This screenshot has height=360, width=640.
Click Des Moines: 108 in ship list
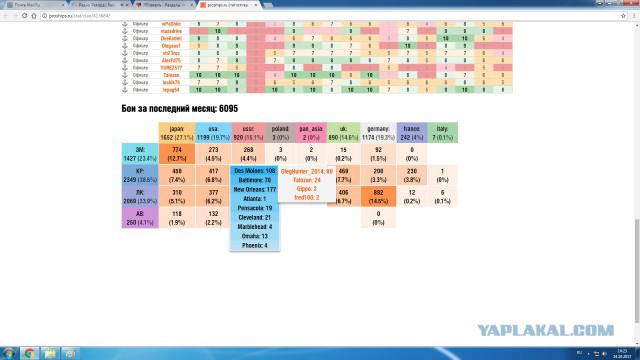[255, 171]
